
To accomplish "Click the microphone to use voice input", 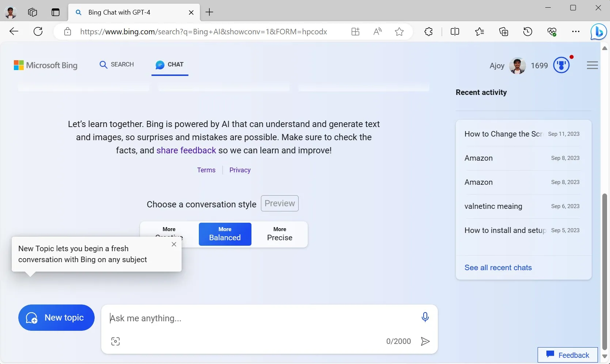I will click(425, 317).
